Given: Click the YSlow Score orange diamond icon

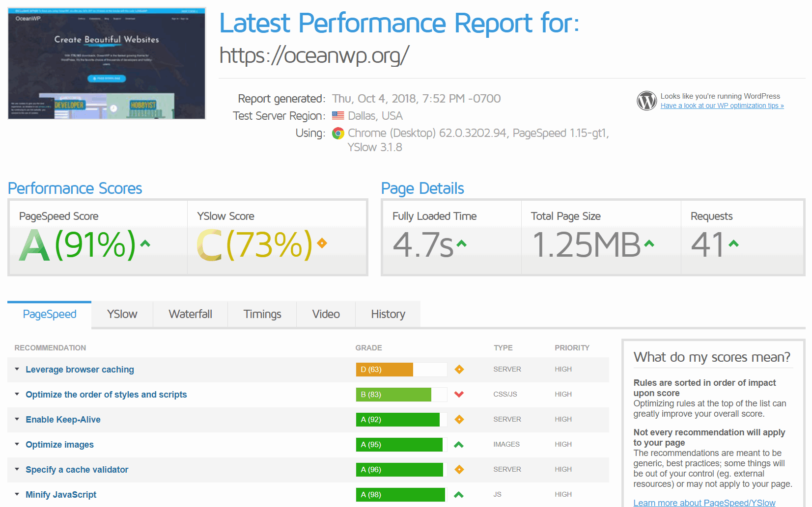Looking at the screenshot, I should pyautogui.click(x=322, y=243).
